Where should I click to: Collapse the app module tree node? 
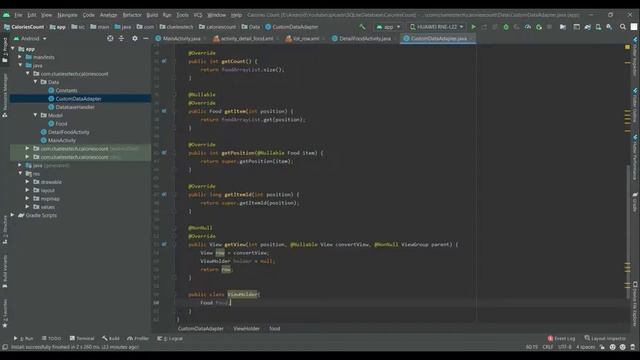point(13,49)
